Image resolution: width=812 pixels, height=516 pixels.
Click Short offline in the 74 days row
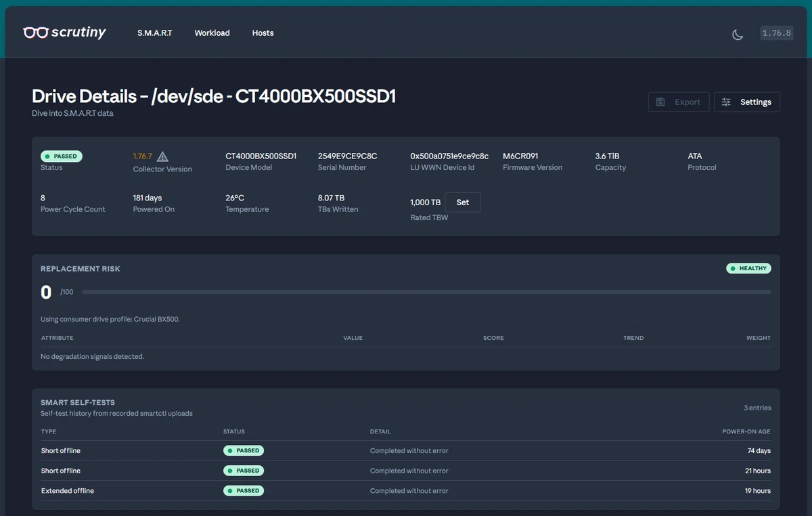tap(61, 451)
